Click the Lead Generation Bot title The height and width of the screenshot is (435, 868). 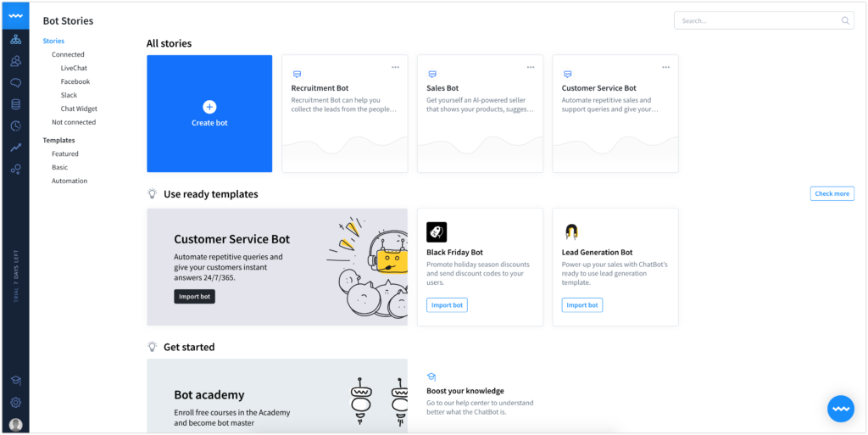pyautogui.click(x=598, y=253)
